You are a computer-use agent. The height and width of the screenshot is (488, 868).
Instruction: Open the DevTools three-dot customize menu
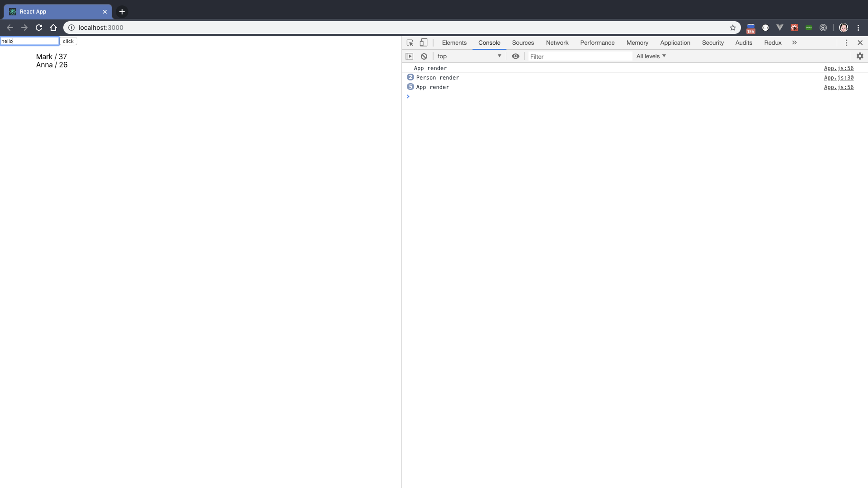click(x=846, y=42)
